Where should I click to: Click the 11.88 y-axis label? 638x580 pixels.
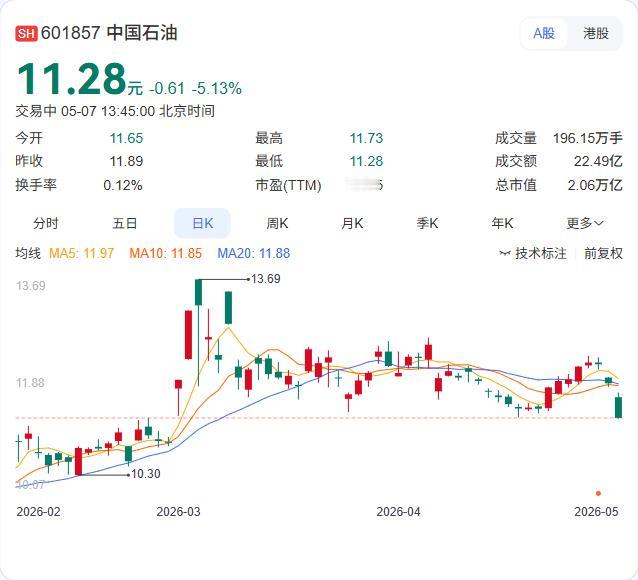[x=30, y=383]
